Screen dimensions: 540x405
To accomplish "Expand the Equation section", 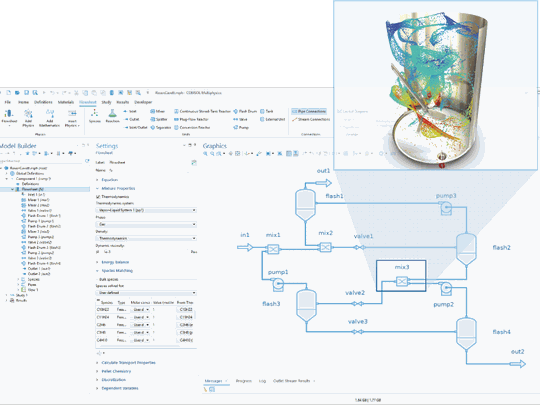I will point(107,180).
